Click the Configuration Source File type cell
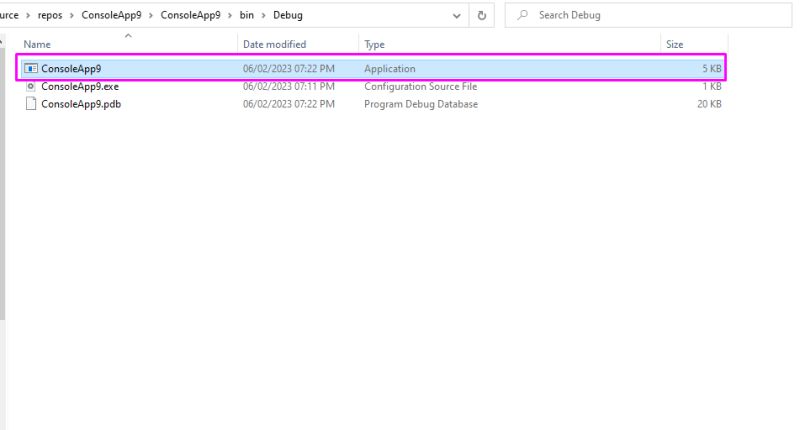Screen dimensions: 800x430 pyautogui.click(x=421, y=87)
